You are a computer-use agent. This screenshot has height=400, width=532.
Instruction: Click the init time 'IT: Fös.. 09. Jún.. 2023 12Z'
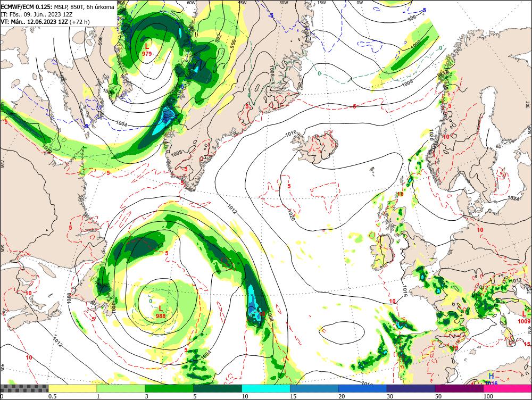(x=36, y=14)
